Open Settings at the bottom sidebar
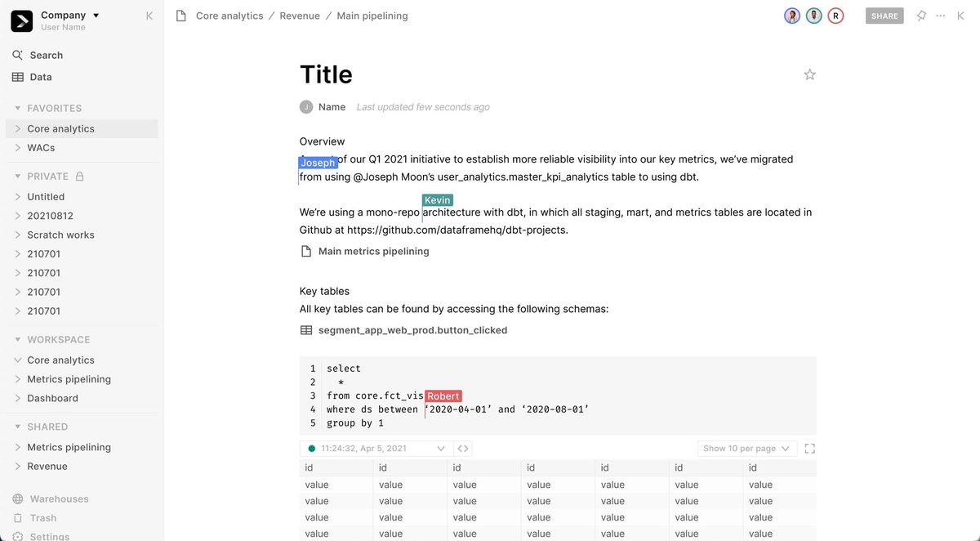Viewport: 980px width, 541px height. pyautogui.click(x=49, y=535)
